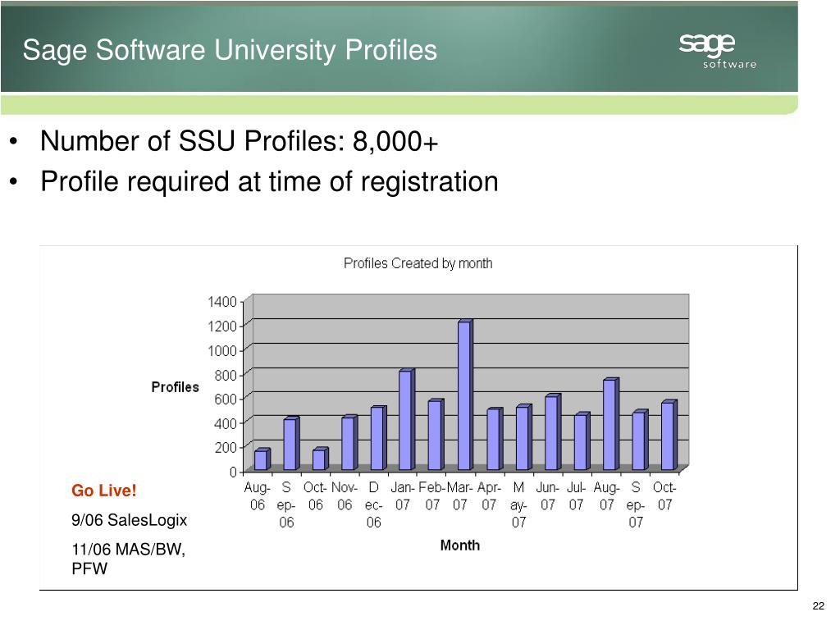840x630 pixels.
Task: Click the 'Go Live!' red text
Action: [x=104, y=491]
